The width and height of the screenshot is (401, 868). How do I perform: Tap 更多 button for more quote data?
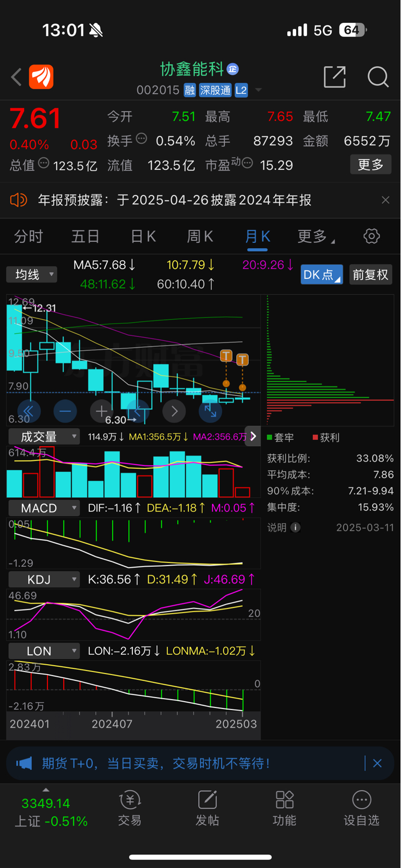pyautogui.click(x=371, y=165)
